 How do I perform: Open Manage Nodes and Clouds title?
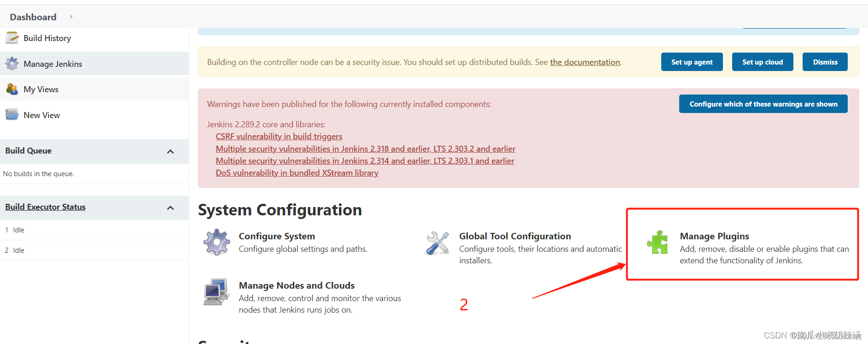297,285
